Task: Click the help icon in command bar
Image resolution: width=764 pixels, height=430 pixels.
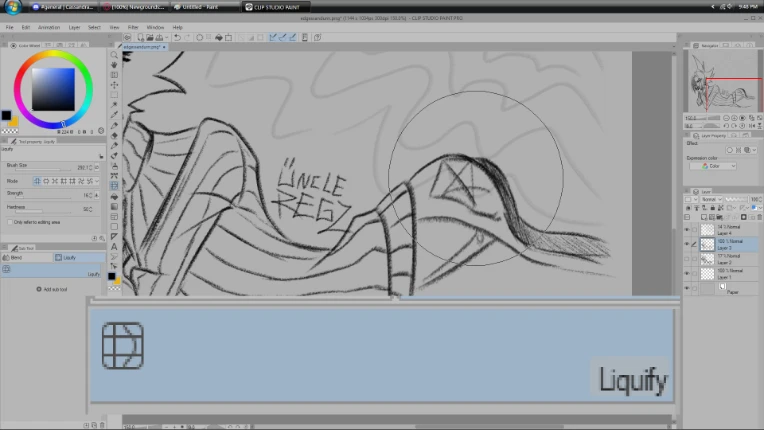Action: point(317,37)
